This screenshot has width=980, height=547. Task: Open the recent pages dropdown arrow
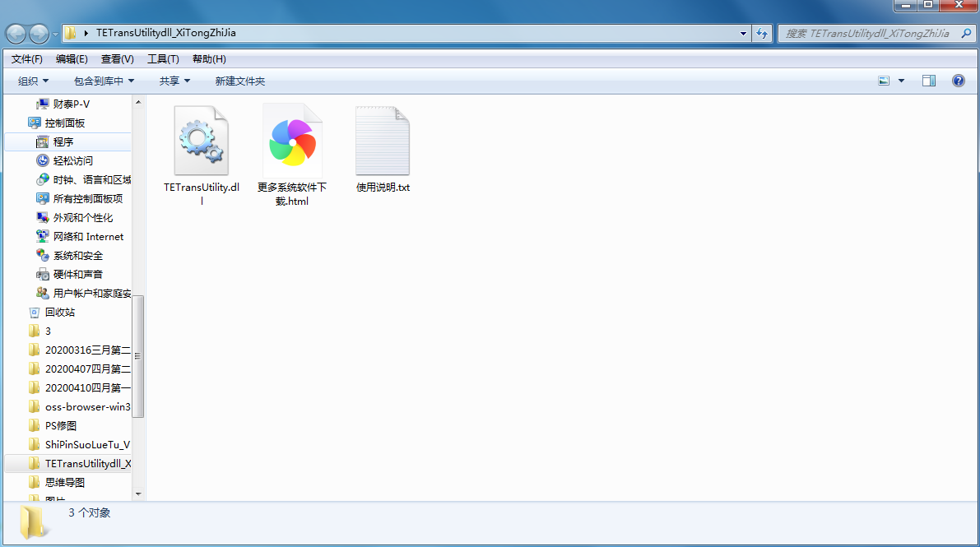[55, 34]
